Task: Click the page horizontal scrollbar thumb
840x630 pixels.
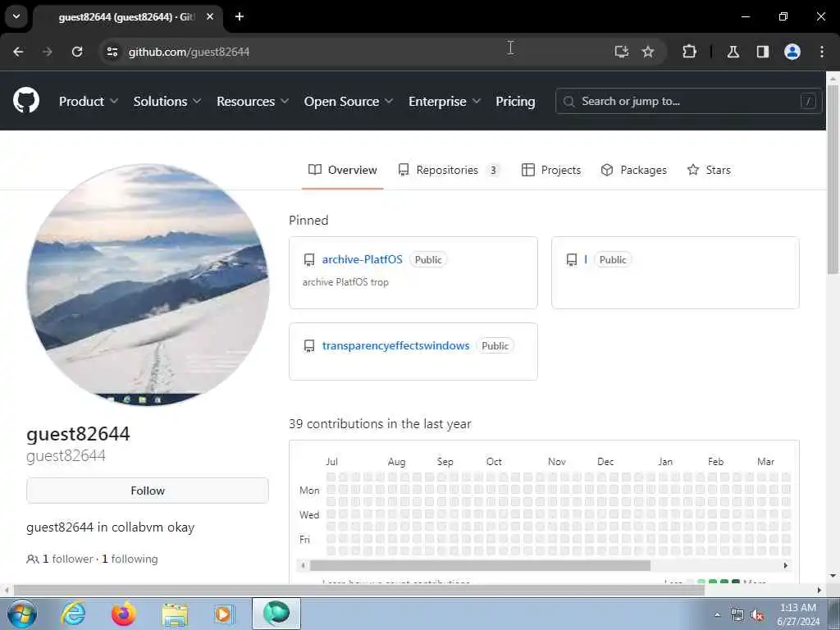Action: [x=359, y=590]
